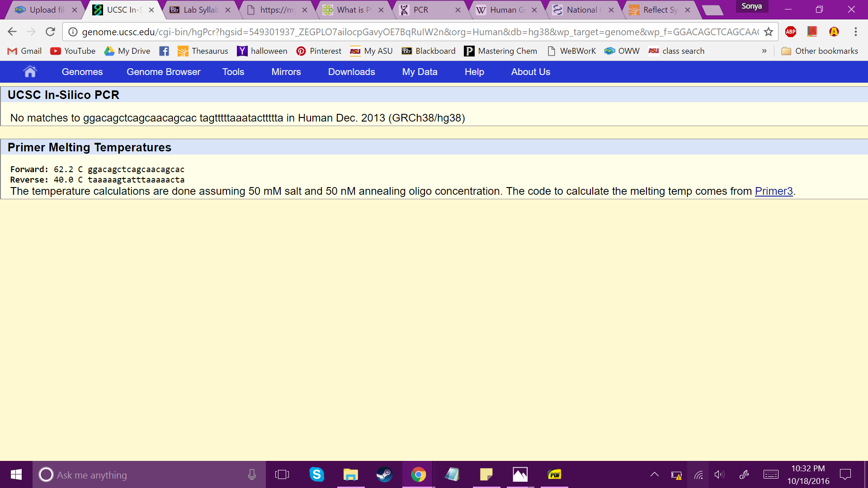Reload the page with the refresh icon

[x=50, y=32]
